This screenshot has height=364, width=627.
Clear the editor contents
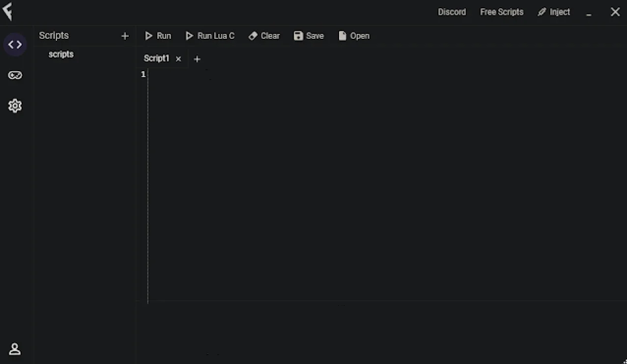(264, 36)
